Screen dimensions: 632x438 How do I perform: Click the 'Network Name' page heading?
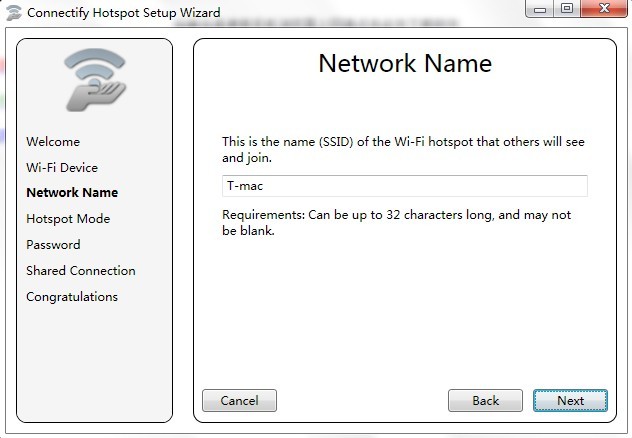point(405,63)
